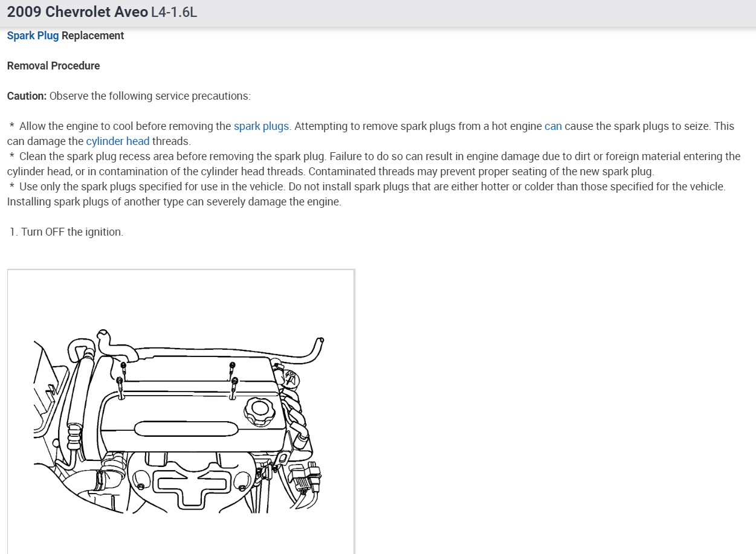The image size is (756, 554).
Task: Follow the blue 'can' hyperlink
Action: [x=553, y=126]
